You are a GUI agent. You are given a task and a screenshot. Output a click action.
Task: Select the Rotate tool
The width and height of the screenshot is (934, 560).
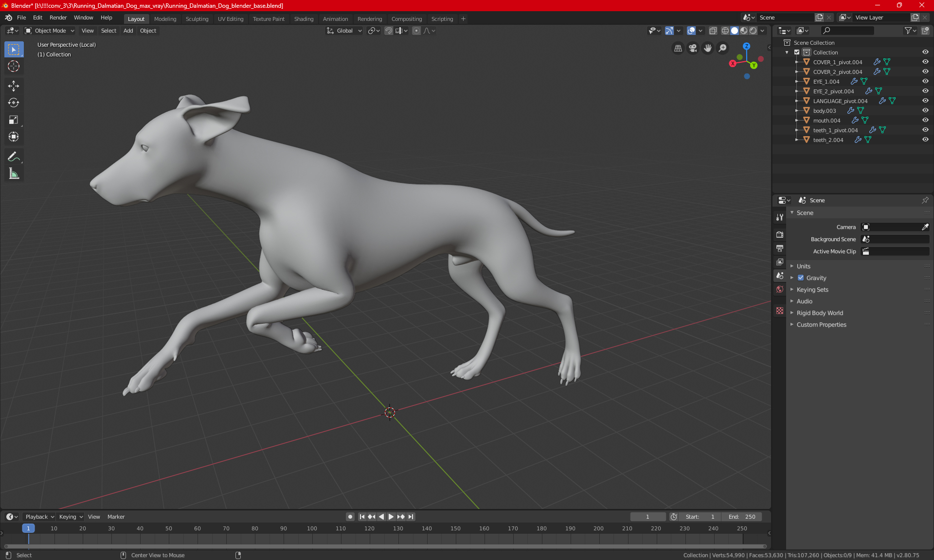(x=14, y=103)
